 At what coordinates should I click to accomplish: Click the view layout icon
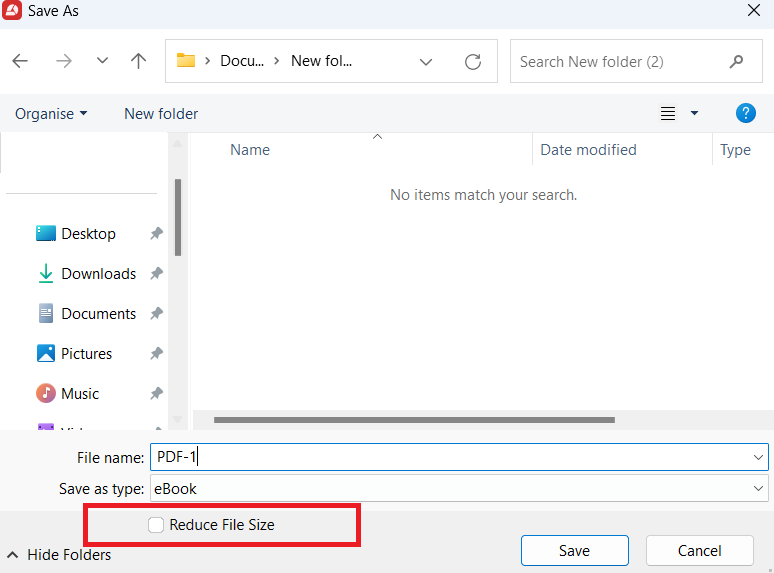click(x=669, y=114)
